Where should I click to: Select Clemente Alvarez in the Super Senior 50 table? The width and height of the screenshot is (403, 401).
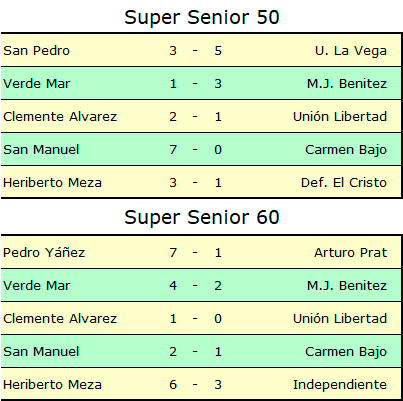click(60, 117)
